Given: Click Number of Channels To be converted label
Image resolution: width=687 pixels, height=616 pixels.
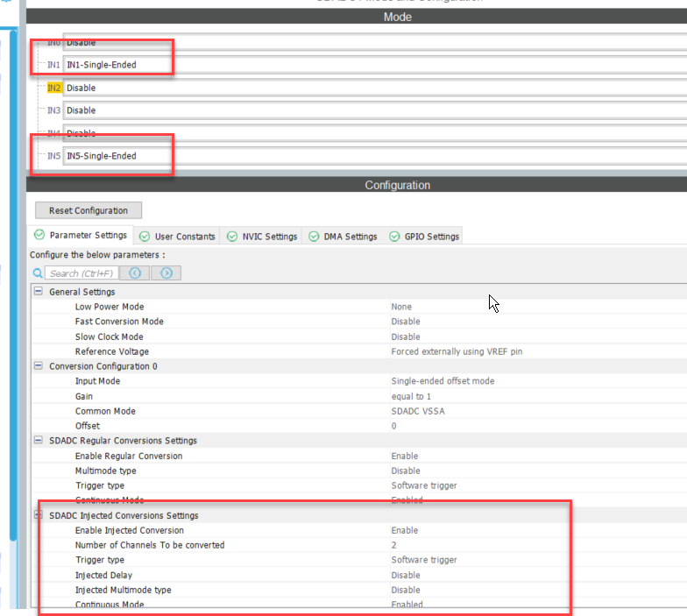Looking at the screenshot, I should 150,545.
